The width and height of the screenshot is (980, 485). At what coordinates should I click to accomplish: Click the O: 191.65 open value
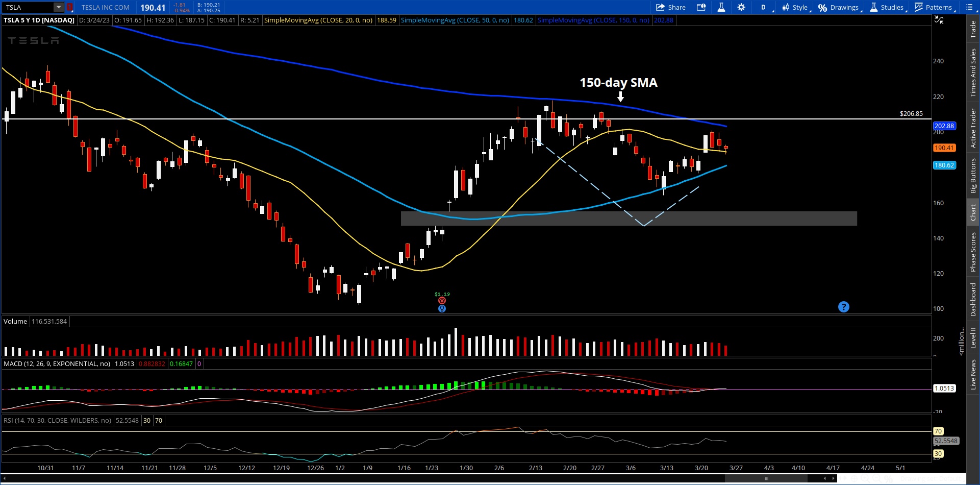[x=128, y=20]
